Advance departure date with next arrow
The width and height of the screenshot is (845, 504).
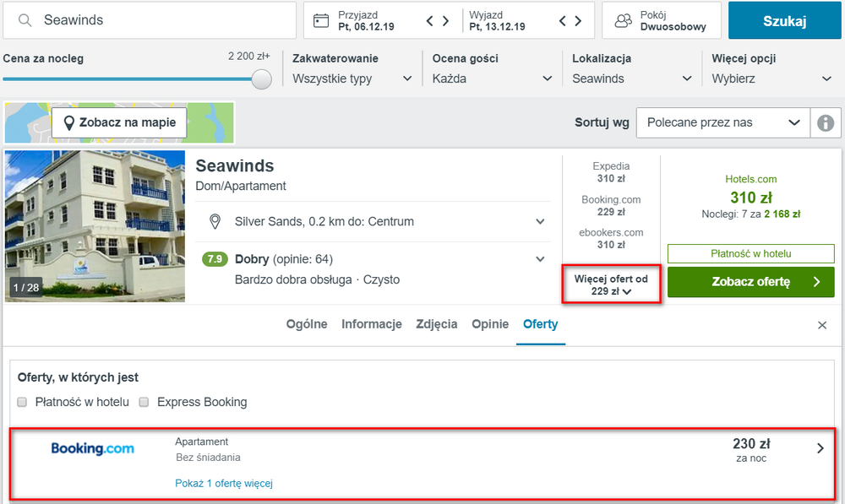tap(578, 21)
